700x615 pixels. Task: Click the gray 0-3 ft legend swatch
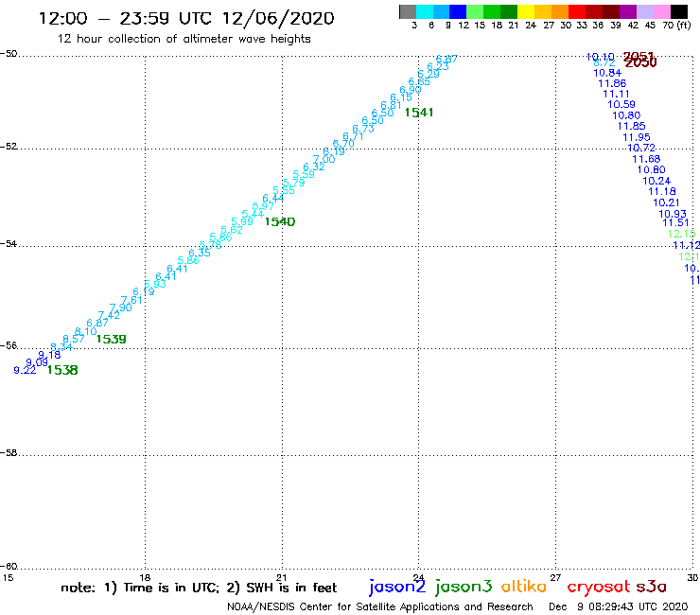tap(408, 11)
